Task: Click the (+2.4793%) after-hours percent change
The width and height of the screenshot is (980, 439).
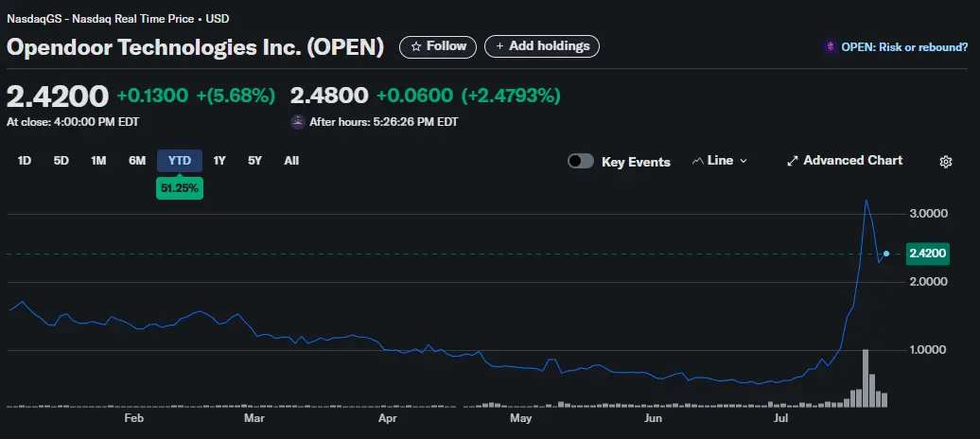Action: point(511,96)
